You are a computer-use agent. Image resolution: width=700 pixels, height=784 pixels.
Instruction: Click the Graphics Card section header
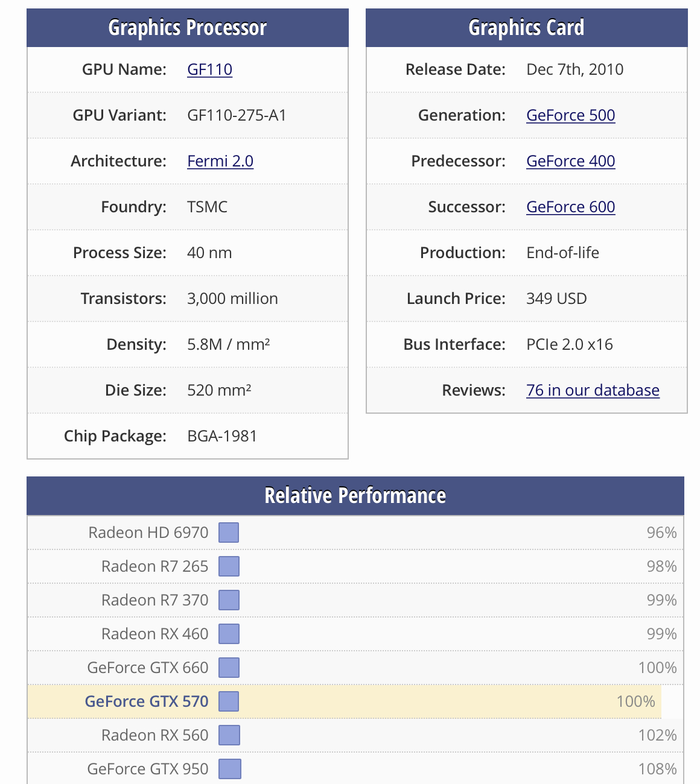coord(527,28)
